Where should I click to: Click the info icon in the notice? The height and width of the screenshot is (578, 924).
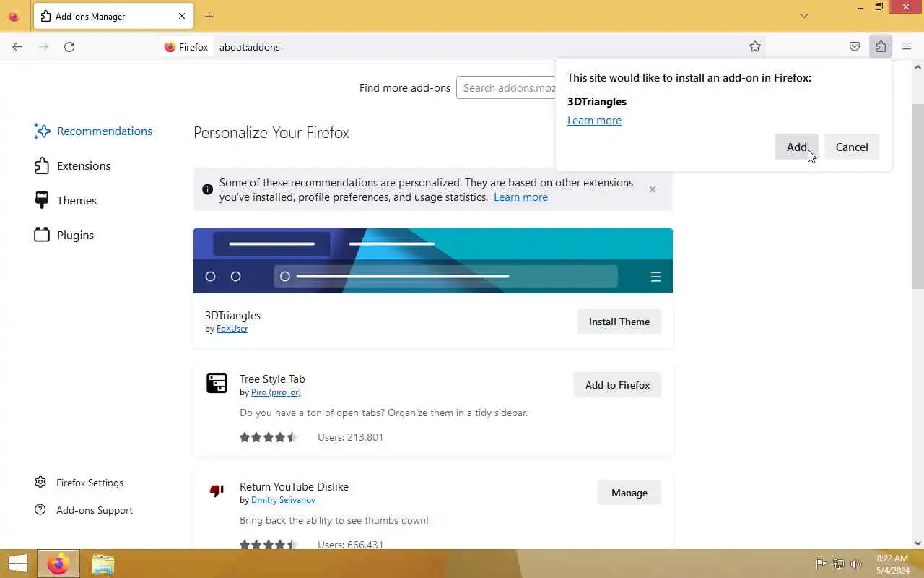point(207,189)
